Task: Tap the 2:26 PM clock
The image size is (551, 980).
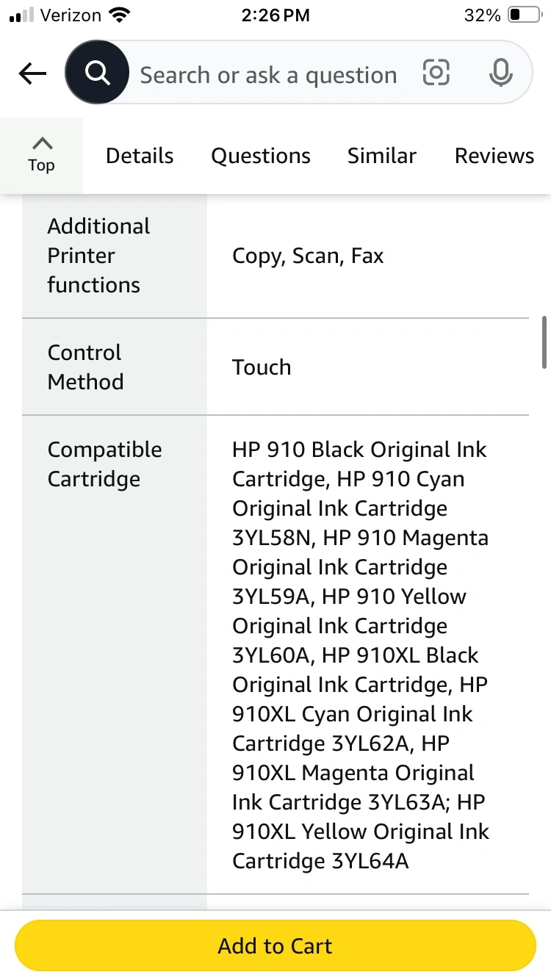Action: coord(275,15)
